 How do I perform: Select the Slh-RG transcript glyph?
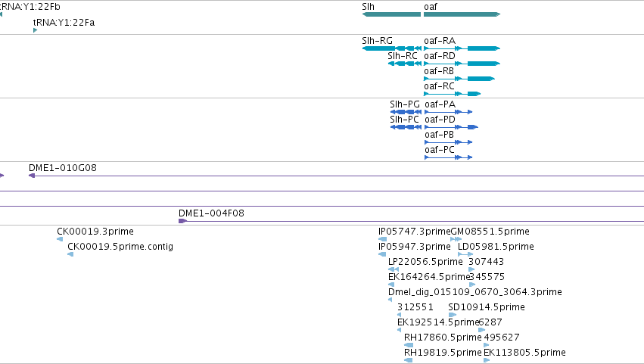click(392, 48)
